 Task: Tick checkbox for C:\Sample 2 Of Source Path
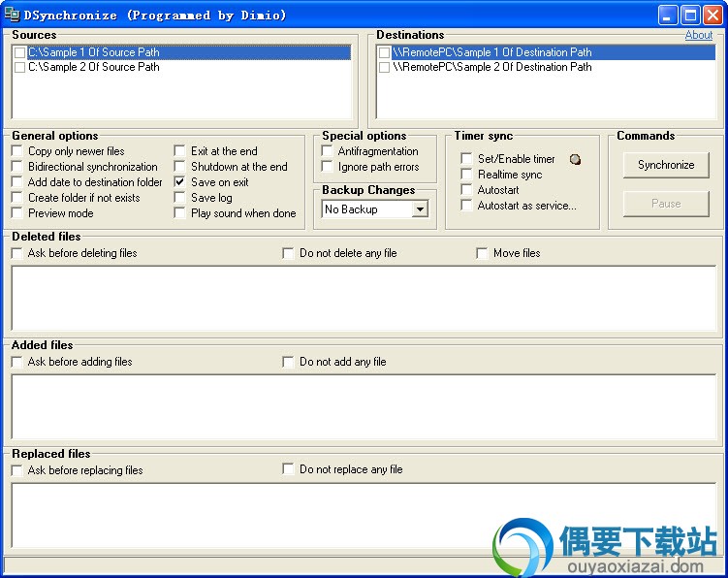click(20, 67)
